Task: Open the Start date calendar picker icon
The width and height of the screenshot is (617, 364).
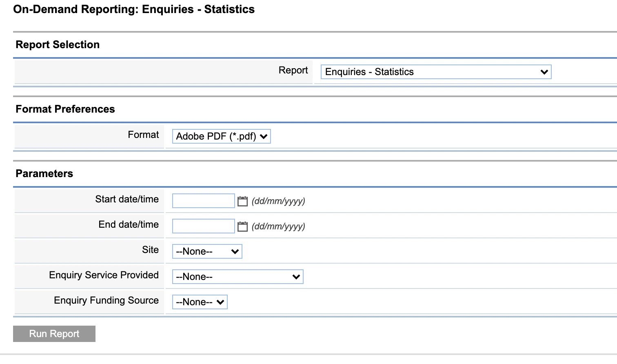Action: 242,201
